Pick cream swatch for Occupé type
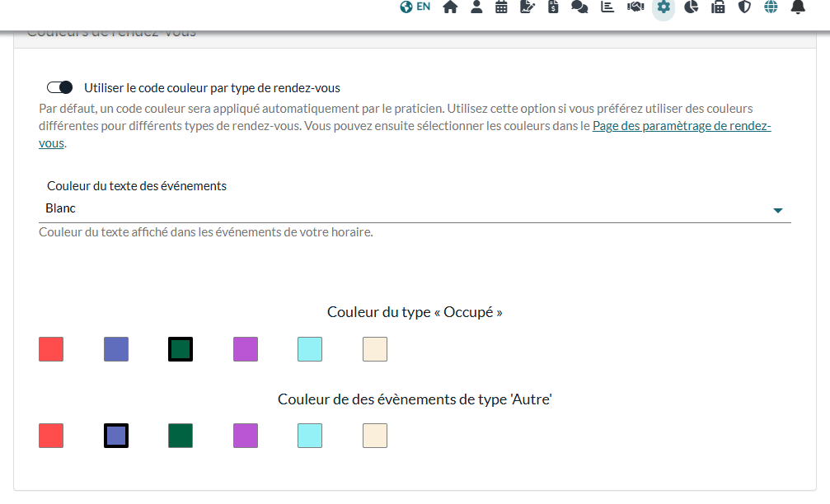The width and height of the screenshot is (830, 504). coord(375,349)
